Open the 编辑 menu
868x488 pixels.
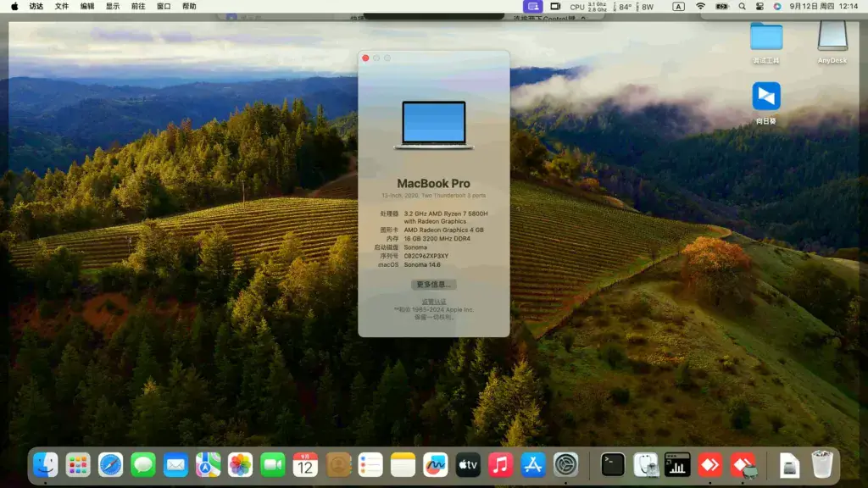pos(87,7)
